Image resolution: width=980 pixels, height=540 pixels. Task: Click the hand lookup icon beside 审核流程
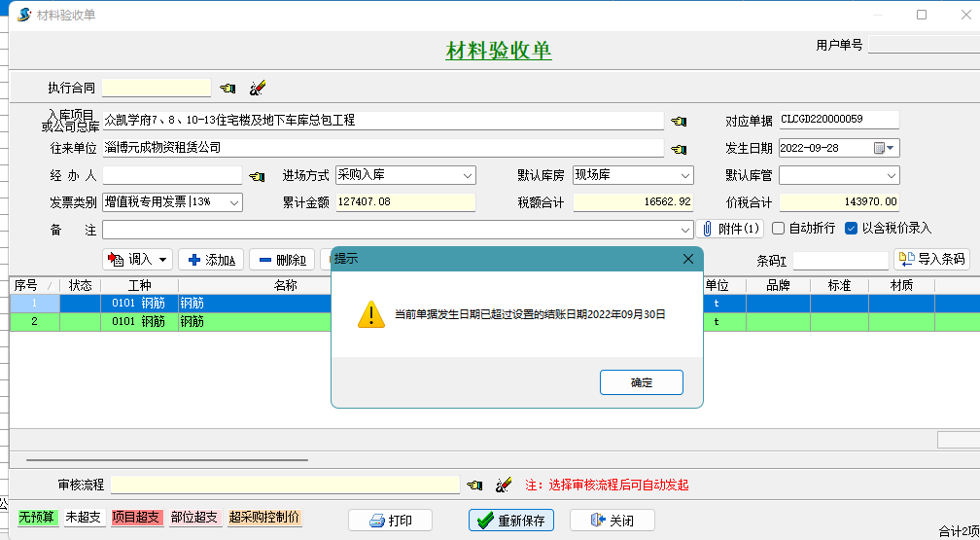[474, 485]
